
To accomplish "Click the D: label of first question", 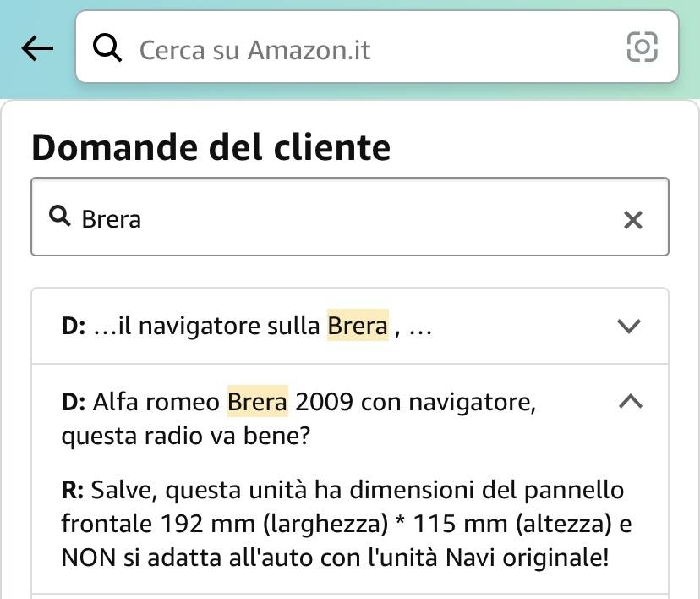I will tap(74, 326).
